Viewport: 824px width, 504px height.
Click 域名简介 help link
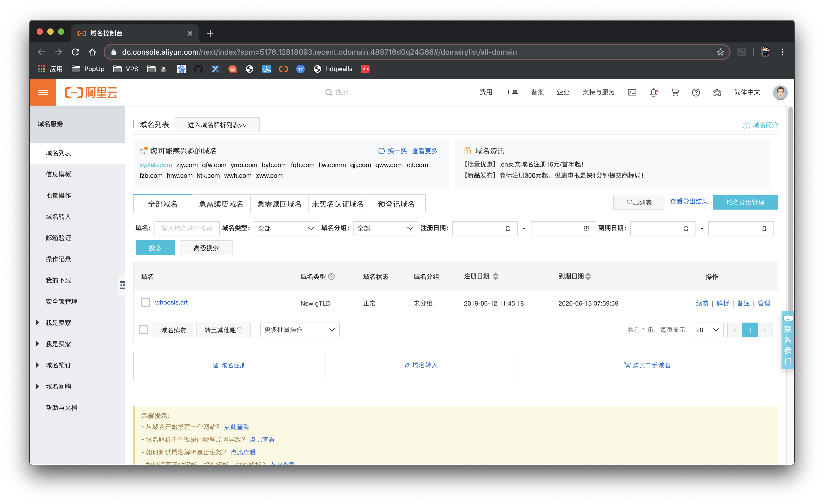[761, 125]
